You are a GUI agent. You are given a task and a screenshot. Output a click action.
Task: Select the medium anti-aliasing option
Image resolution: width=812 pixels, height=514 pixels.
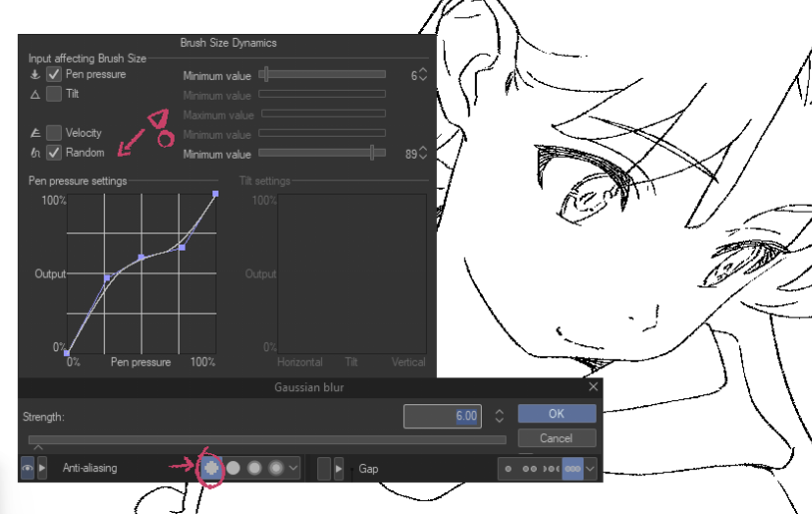(254, 468)
